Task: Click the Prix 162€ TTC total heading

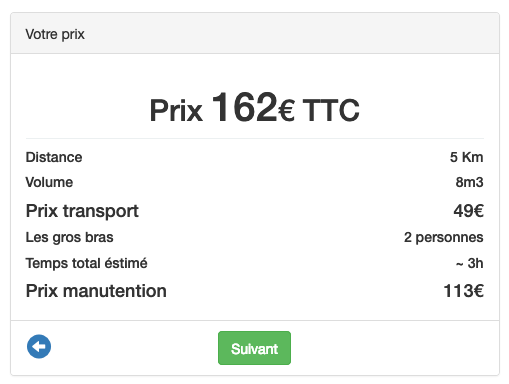Action: pos(254,109)
